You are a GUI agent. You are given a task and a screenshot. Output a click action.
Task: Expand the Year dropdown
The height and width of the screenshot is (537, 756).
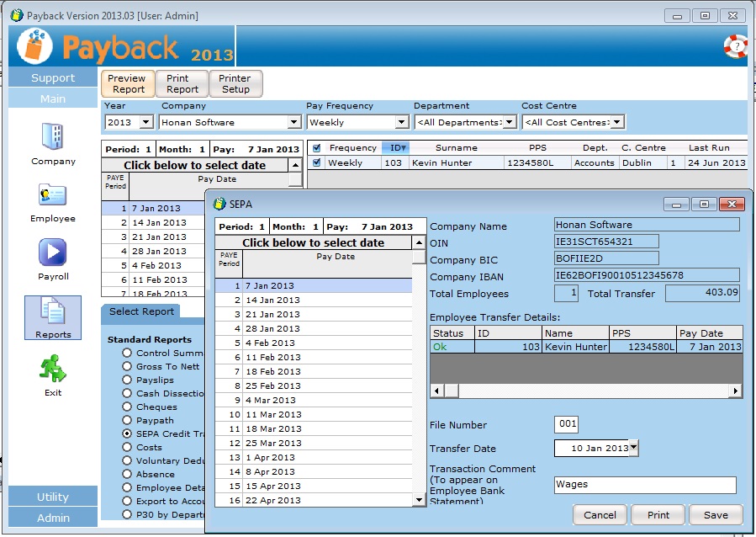coord(145,123)
